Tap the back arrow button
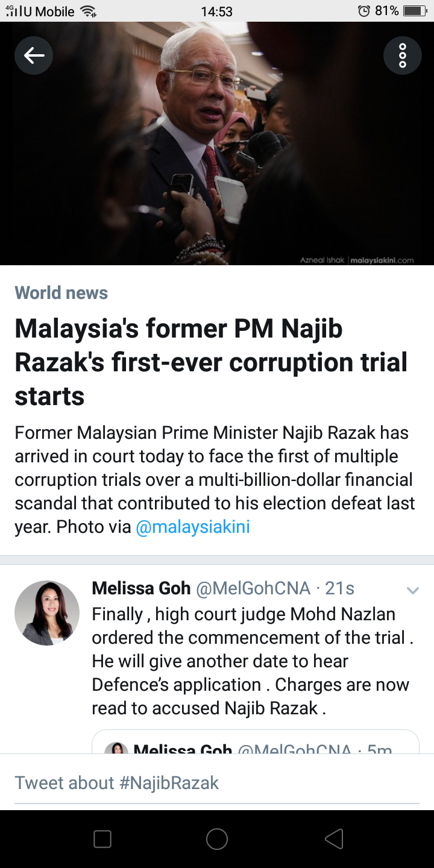The image size is (434, 868). click(x=34, y=56)
